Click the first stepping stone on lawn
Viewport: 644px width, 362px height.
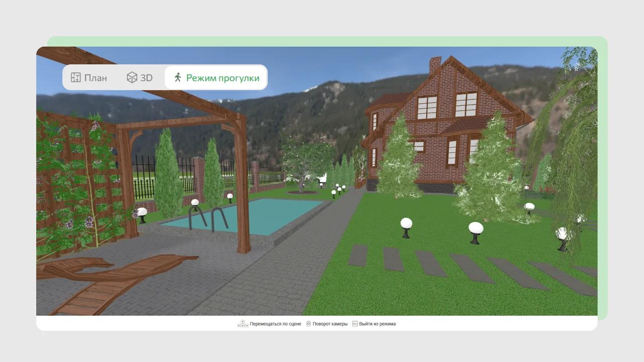358,255
